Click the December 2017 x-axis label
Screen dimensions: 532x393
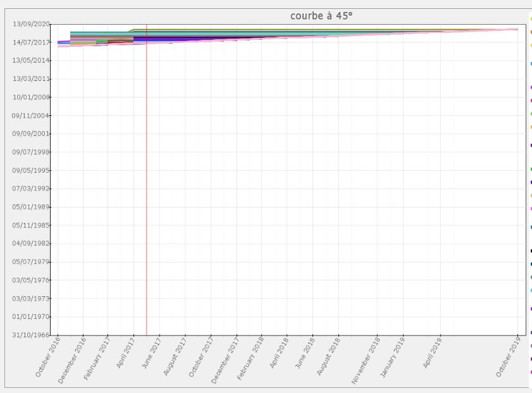(x=225, y=360)
